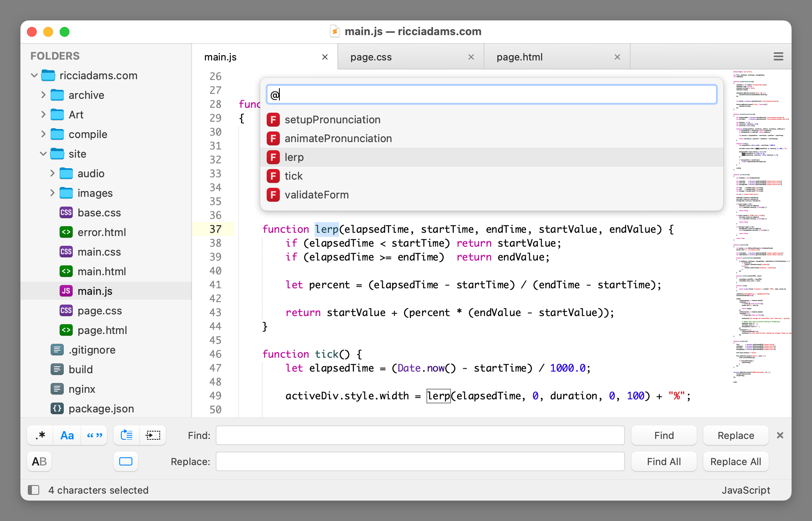
Task: Expand the archive folder
Action: (x=43, y=95)
